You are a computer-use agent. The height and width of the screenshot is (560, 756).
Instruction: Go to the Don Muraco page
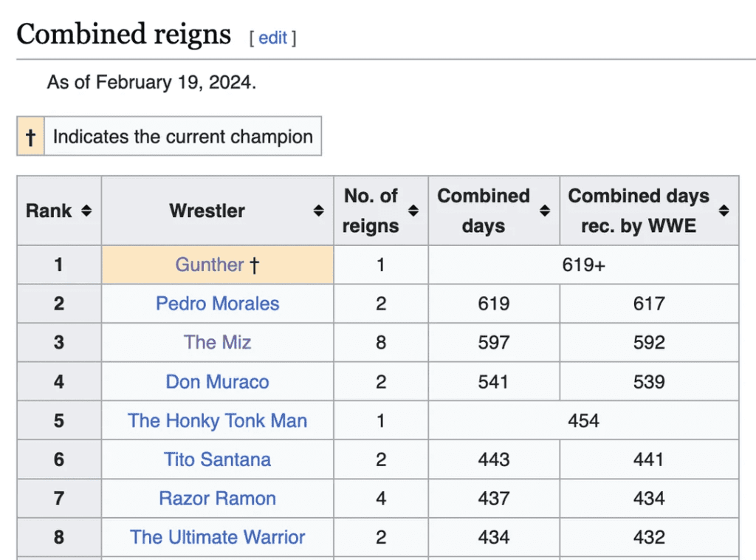pyautogui.click(x=217, y=382)
